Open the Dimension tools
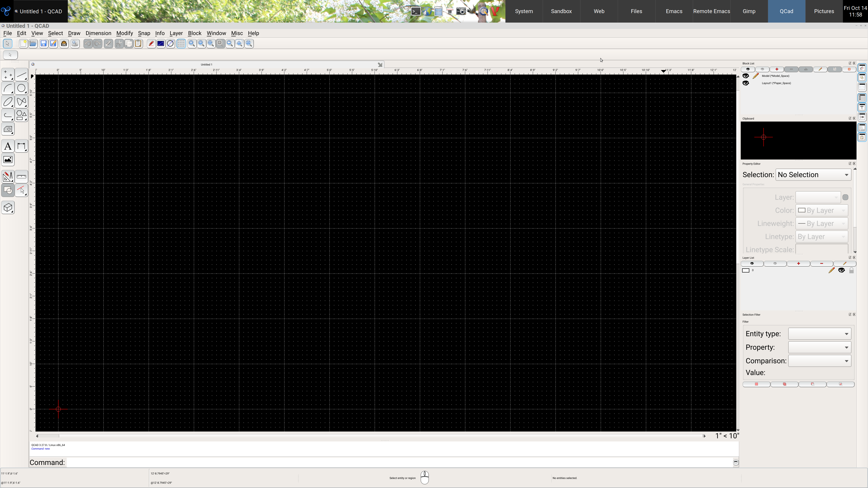 click(21, 146)
